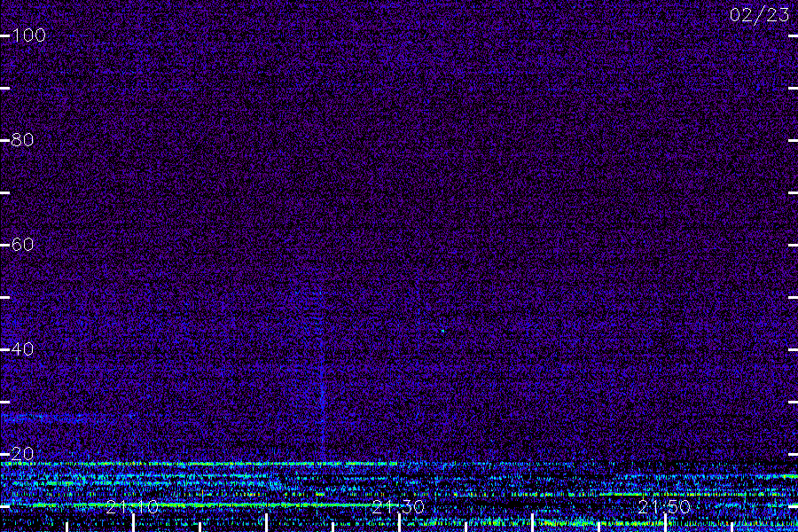This screenshot has width=798, height=532.
Task: Click the 60 frequency axis label
Action: (x=22, y=245)
